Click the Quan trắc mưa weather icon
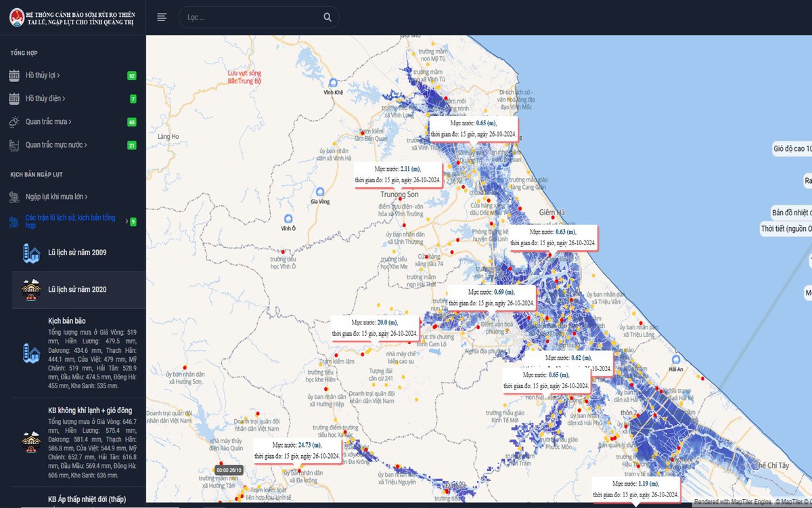 [x=14, y=122]
